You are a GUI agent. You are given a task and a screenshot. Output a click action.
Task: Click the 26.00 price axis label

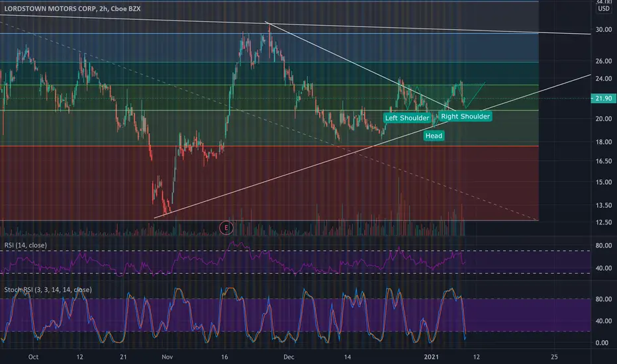[x=604, y=61]
